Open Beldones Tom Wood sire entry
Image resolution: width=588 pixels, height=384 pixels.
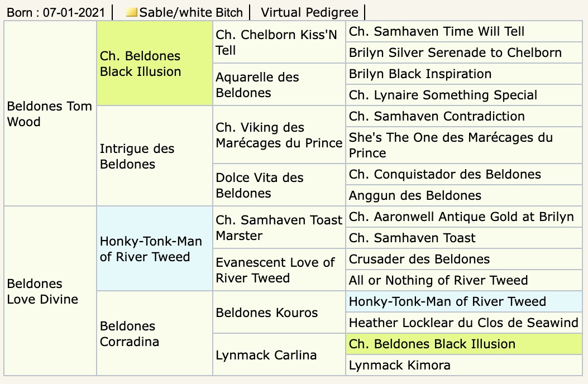click(x=50, y=114)
